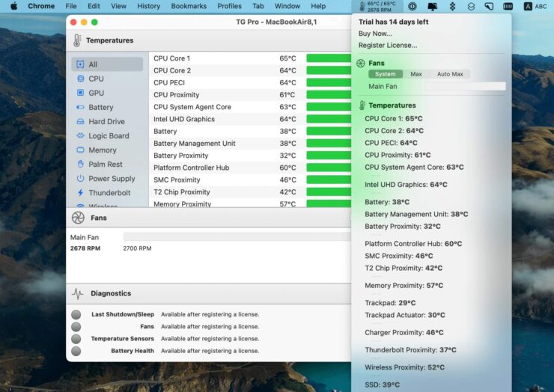Select Memory sidebar category
This screenshot has width=554, height=392.
tap(102, 150)
